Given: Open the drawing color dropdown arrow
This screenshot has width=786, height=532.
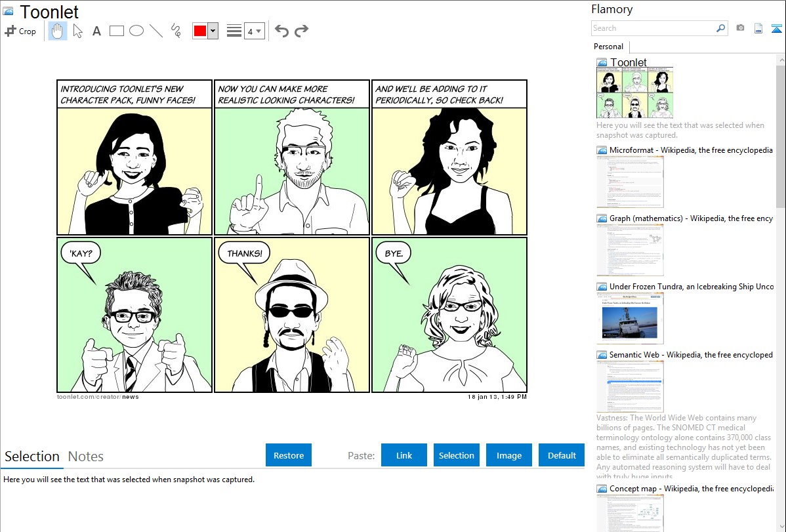Looking at the screenshot, I should pyautogui.click(x=213, y=31).
